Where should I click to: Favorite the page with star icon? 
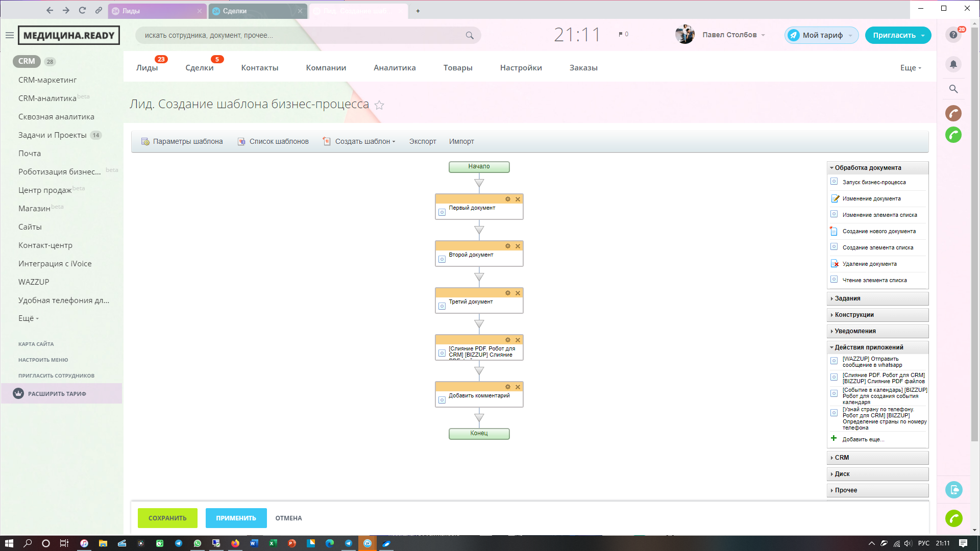(379, 105)
